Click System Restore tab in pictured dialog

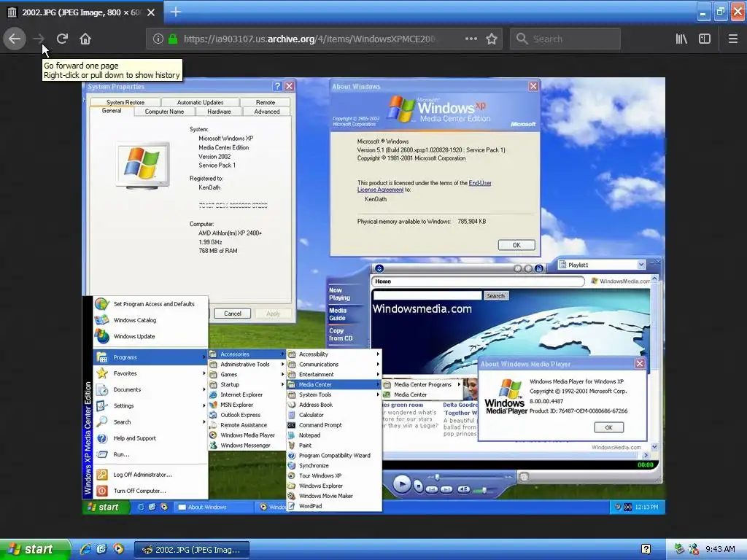pos(125,102)
